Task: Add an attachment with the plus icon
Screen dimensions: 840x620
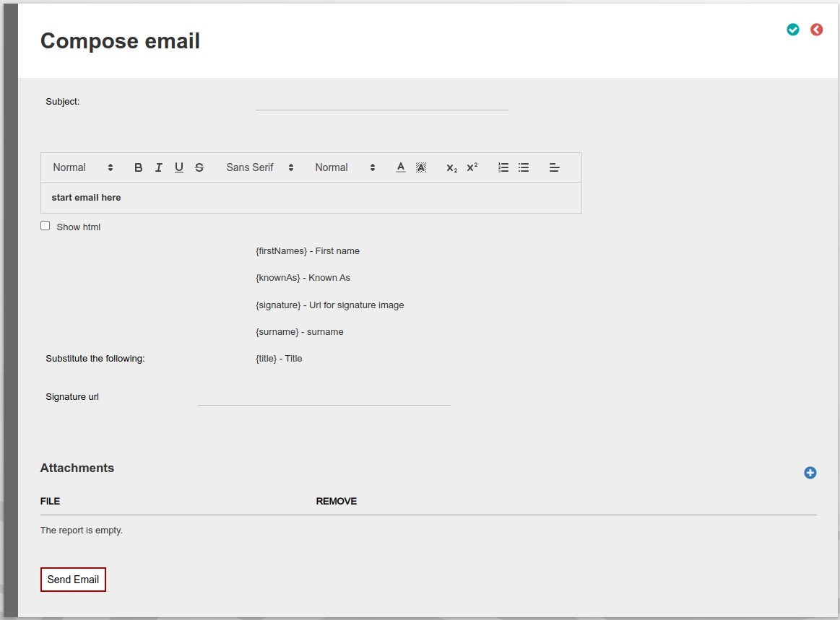Action: [810, 473]
